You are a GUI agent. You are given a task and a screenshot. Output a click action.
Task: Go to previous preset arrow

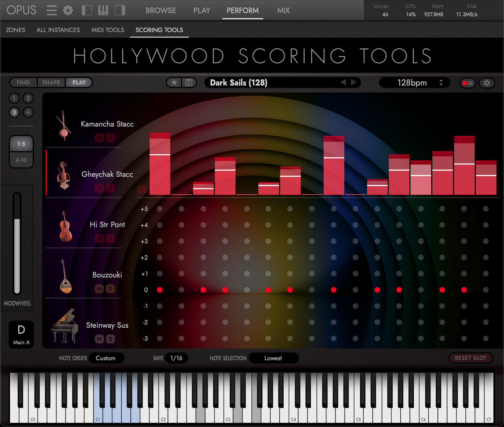pos(343,82)
